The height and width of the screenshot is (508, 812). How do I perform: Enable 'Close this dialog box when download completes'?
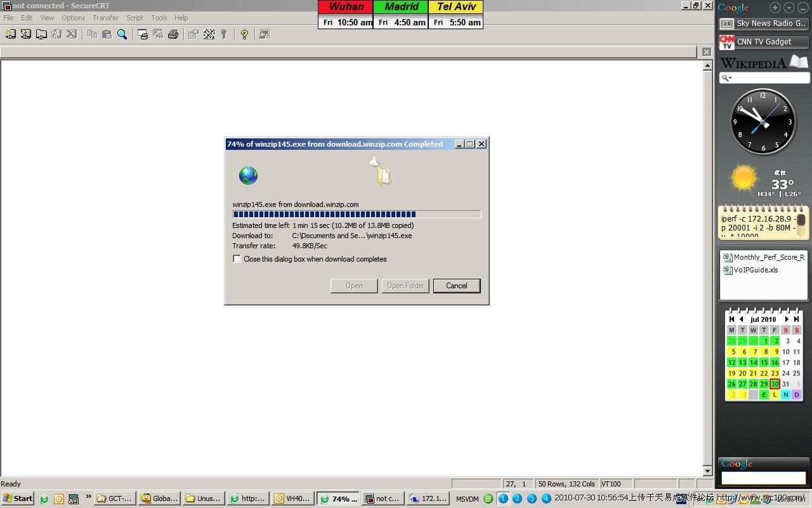237,259
